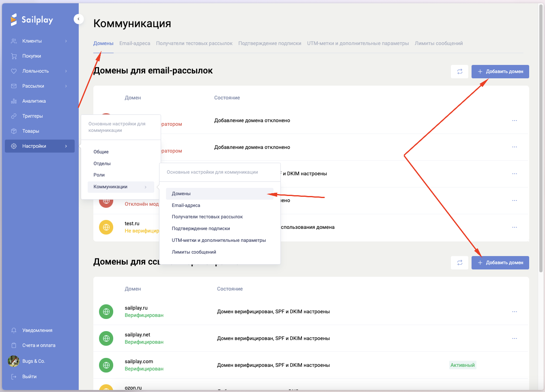
Task: Add a domain for email campaigns
Action: point(500,71)
